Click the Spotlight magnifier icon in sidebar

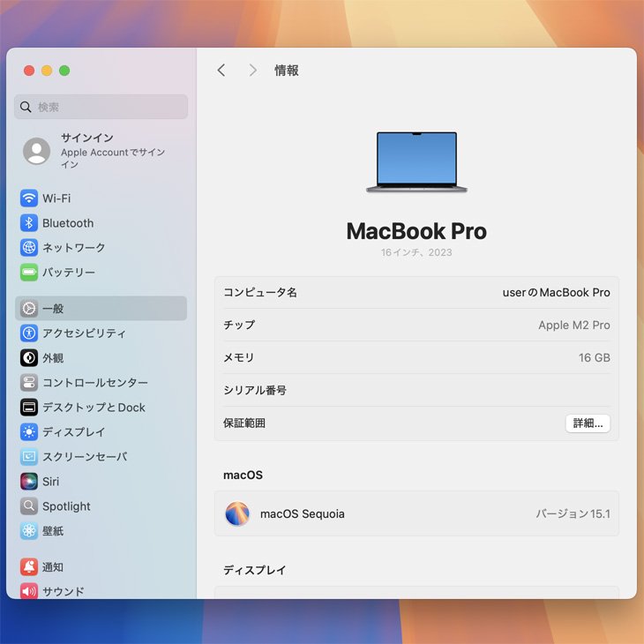tap(29, 506)
